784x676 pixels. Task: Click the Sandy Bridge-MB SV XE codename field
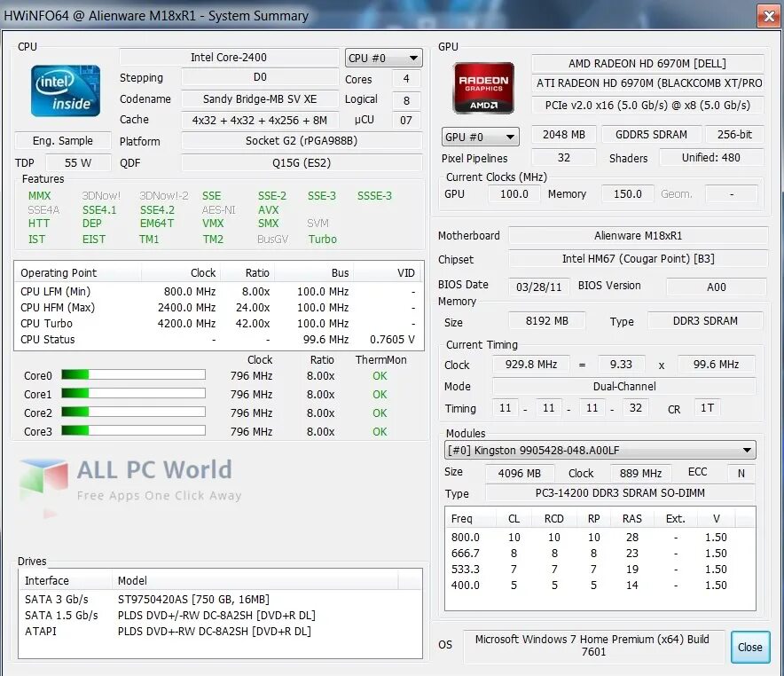click(x=260, y=99)
